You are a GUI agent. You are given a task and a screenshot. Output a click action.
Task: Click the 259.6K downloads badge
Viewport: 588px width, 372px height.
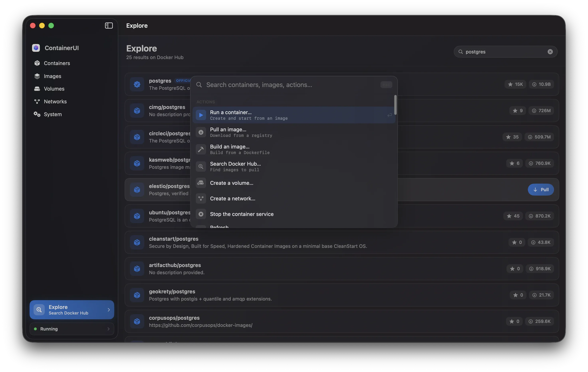click(x=539, y=321)
